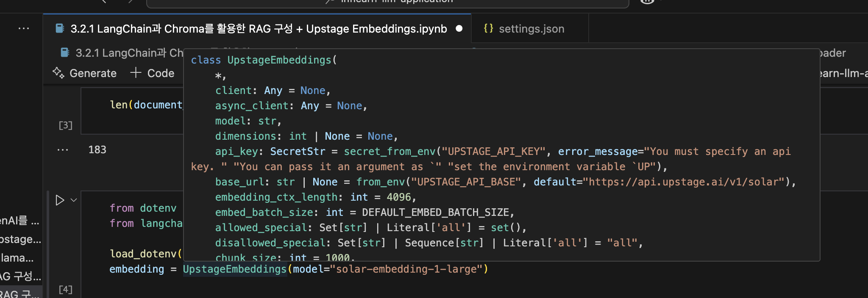Click the Generate sparkle button
868x298 pixels.
84,73
